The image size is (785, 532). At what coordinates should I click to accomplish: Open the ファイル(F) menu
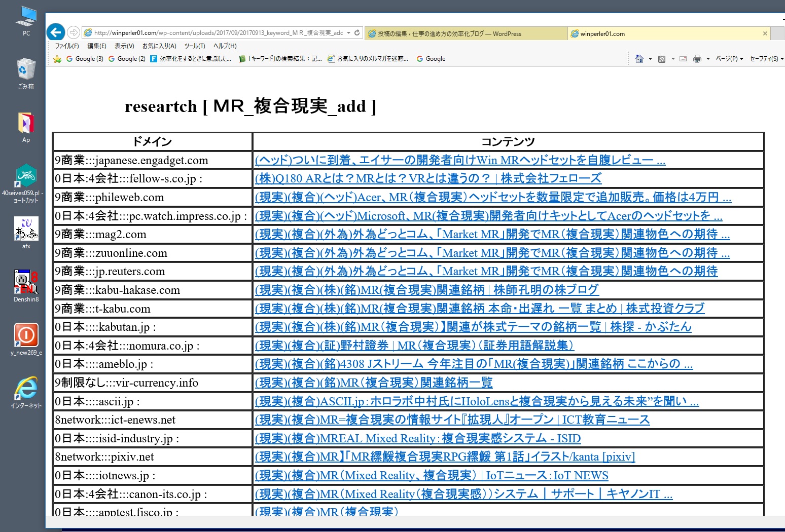tap(67, 46)
